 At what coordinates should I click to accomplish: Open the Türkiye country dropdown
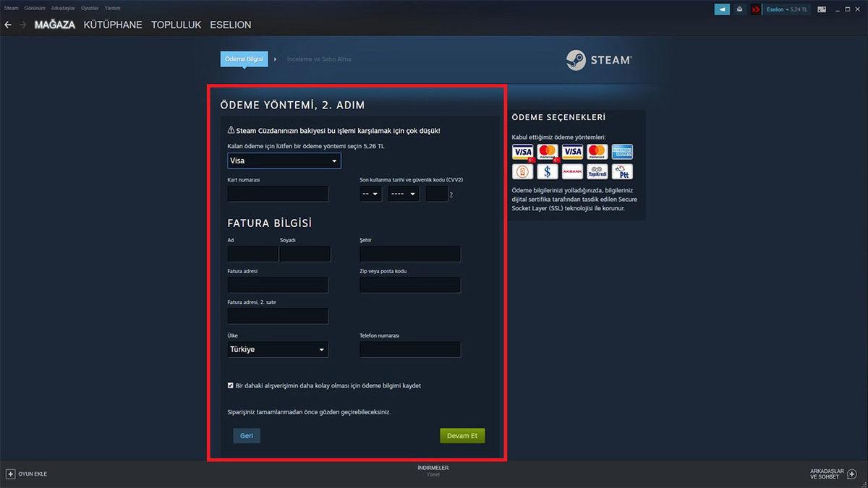pyautogui.click(x=278, y=350)
